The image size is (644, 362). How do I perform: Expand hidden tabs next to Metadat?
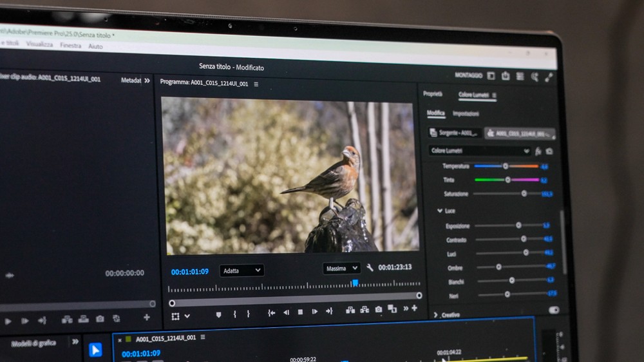click(x=147, y=81)
